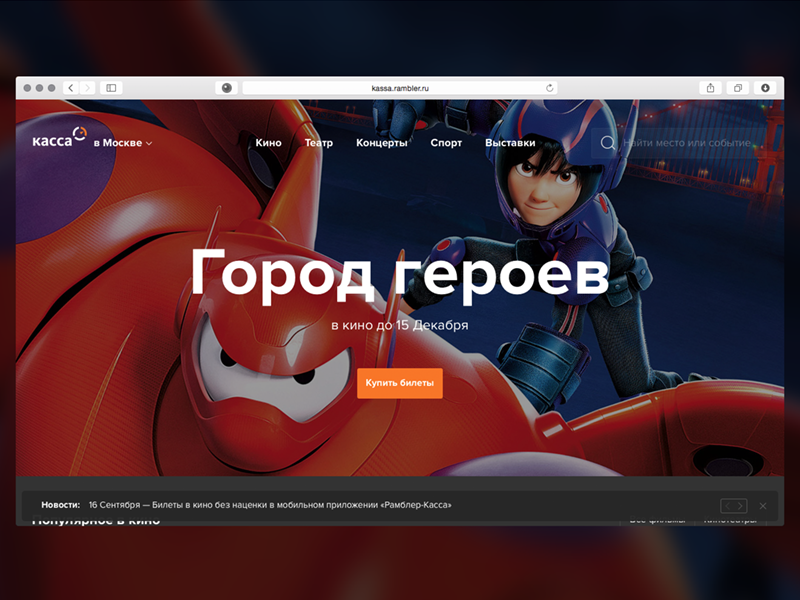Show all tabs button in Safari
The image size is (800, 600).
point(738,88)
